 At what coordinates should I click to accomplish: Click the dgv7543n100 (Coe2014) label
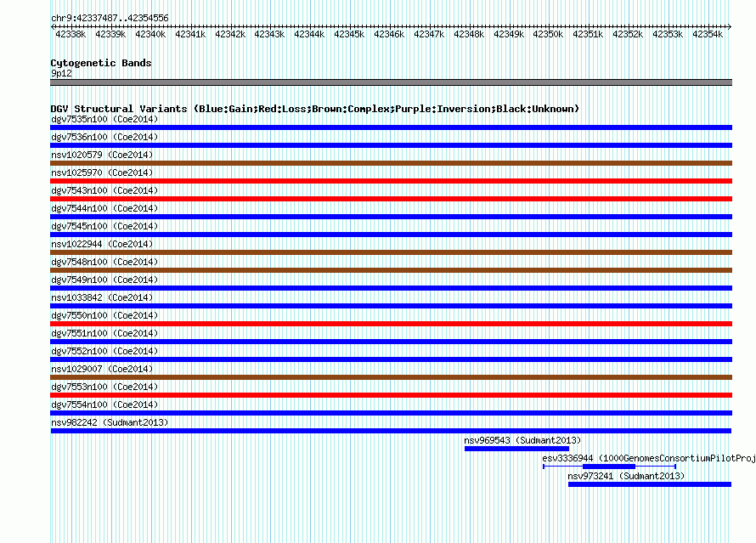[104, 190]
